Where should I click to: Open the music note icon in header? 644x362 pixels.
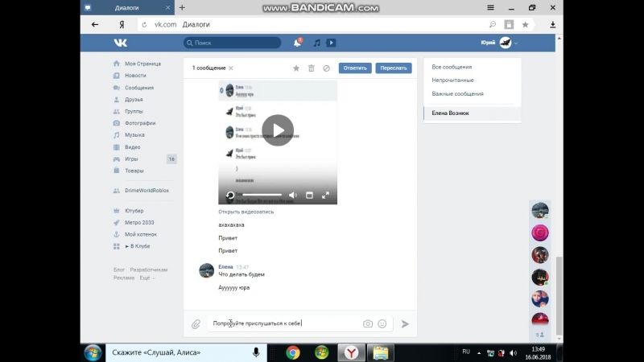(316, 43)
